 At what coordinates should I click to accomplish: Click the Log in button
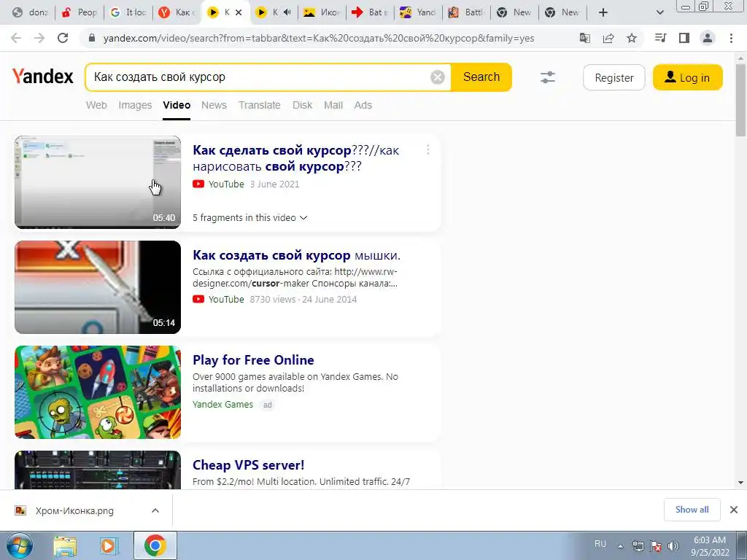point(687,77)
